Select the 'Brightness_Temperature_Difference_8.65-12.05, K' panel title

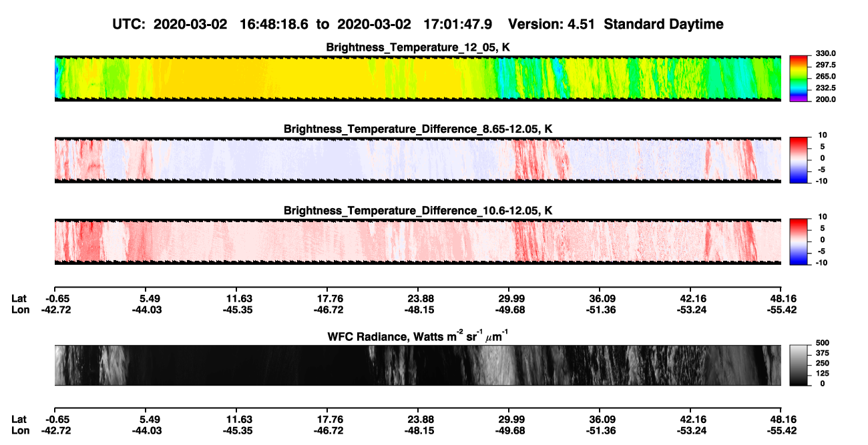coord(418,128)
